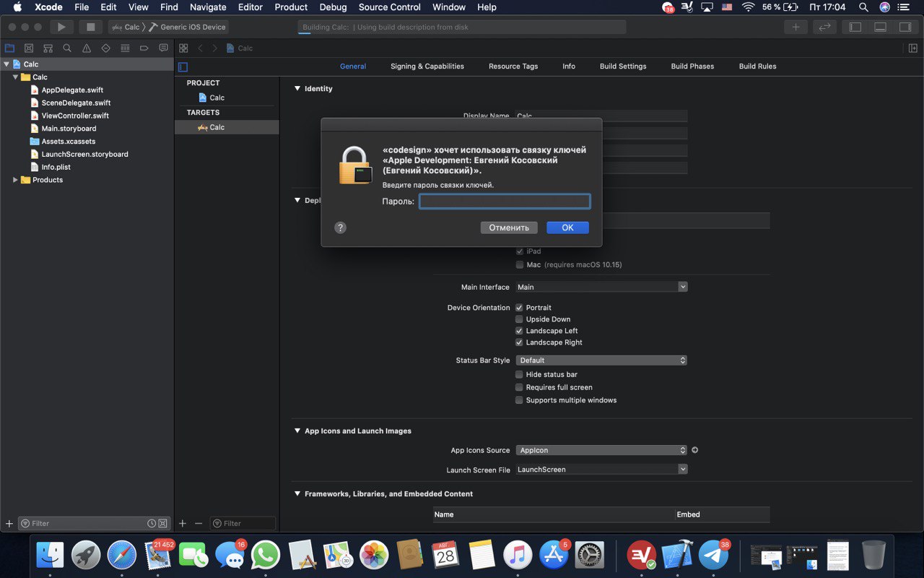Open the Breakpoint navigator

click(144, 48)
